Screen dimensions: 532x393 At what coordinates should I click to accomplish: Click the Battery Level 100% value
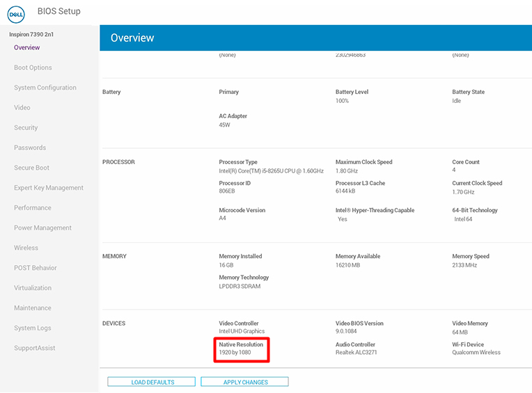342,101
